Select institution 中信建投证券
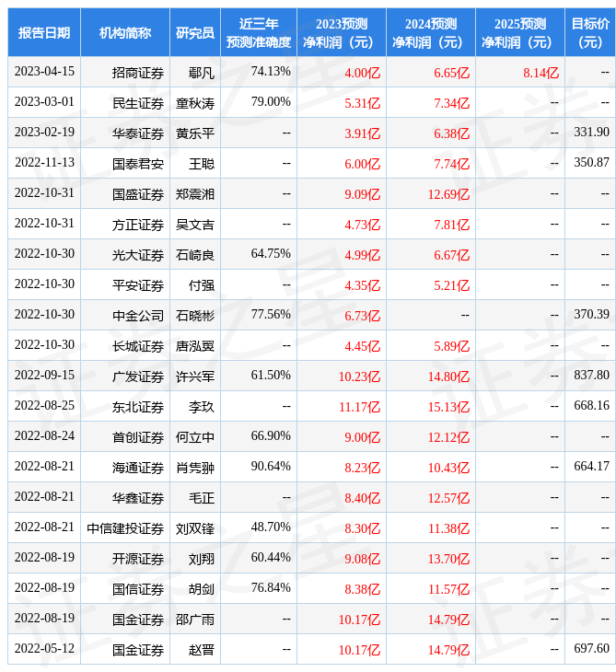The image size is (616, 672). tap(125, 529)
